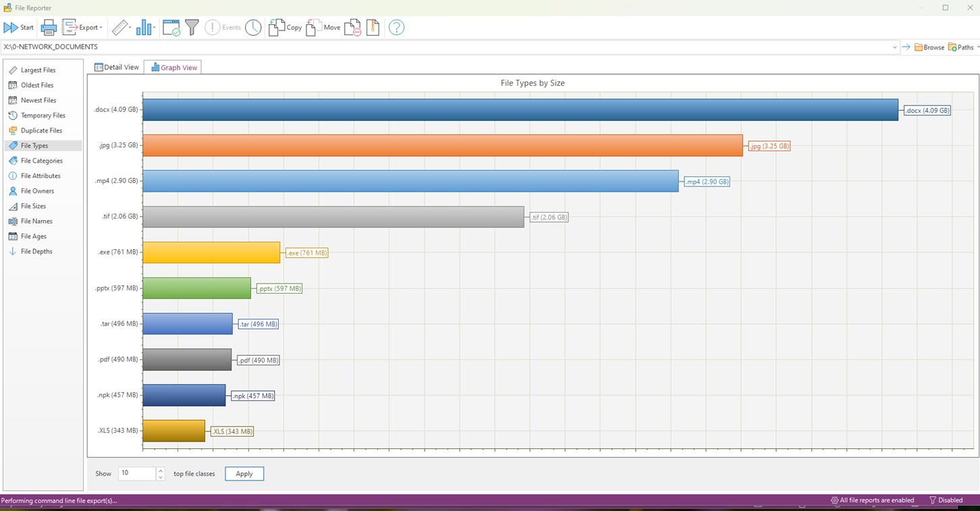Open help via the question mark icon
Screen dimensions: 980x511
[397, 28]
